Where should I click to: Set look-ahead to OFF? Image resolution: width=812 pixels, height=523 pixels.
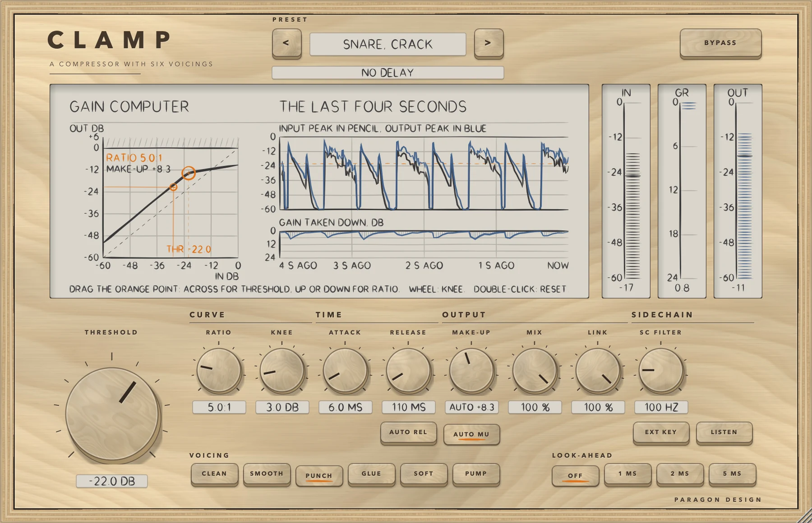click(x=575, y=476)
